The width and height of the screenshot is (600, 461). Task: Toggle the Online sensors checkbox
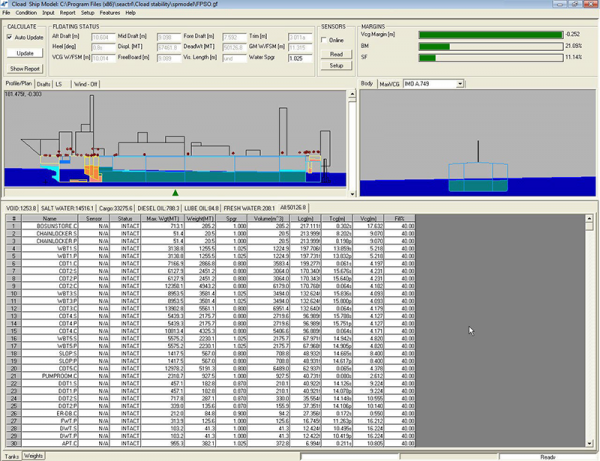tap(326, 40)
